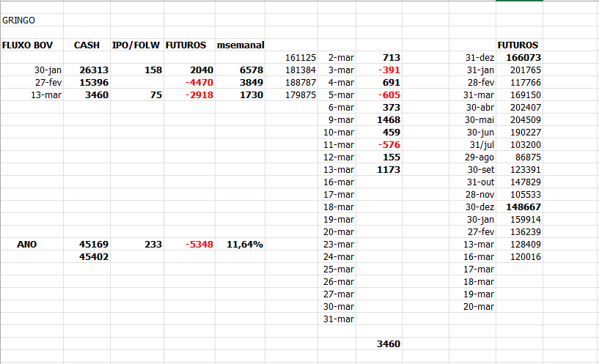Viewport: 599px width, 364px height.
Task: Select red value -4470
Action: (x=189, y=83)
